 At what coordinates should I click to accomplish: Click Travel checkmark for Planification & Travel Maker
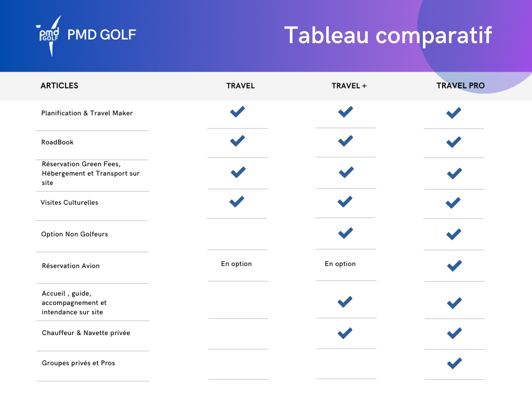point(237,112)
